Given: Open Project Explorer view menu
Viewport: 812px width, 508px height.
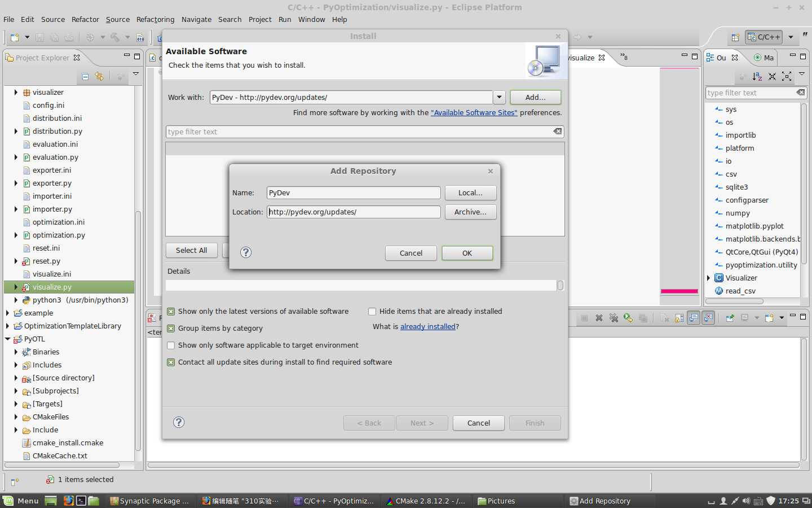Looking at the screenshot, I should [136, 74].
